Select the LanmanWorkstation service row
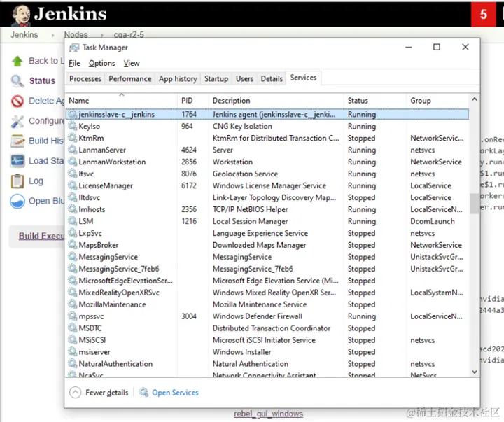 point(267,162)
